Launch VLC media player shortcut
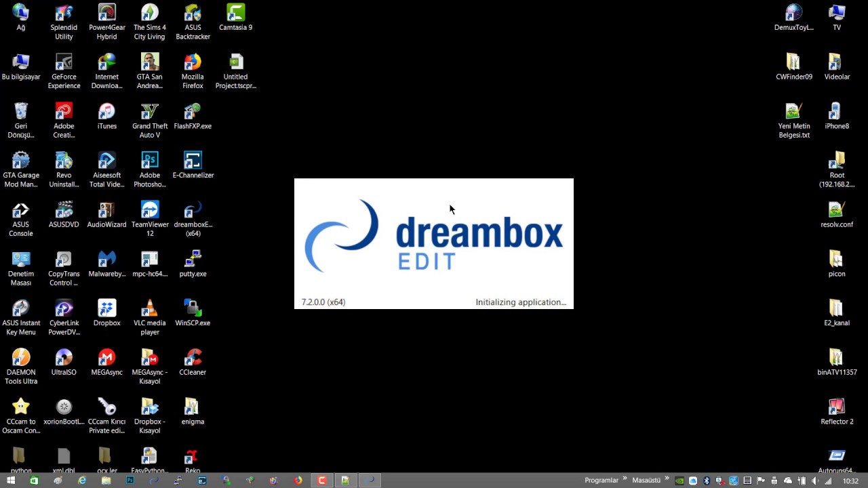The height and width of the screenshot is (488, 868). [x=150, y=317]
